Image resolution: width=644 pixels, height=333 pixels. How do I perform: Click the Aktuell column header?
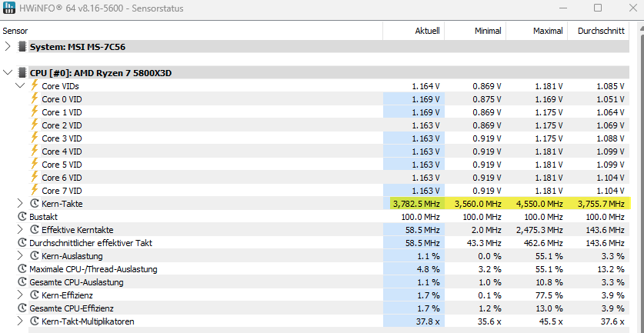414,31
